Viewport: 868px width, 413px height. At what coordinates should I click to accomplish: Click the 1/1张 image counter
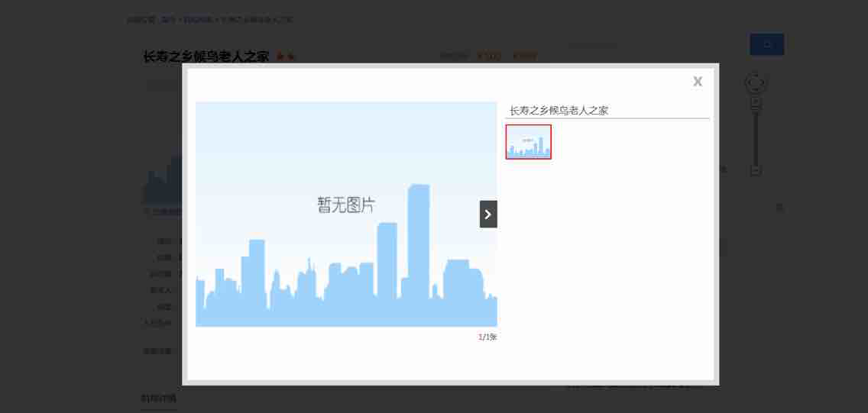(x=487, y=337)
